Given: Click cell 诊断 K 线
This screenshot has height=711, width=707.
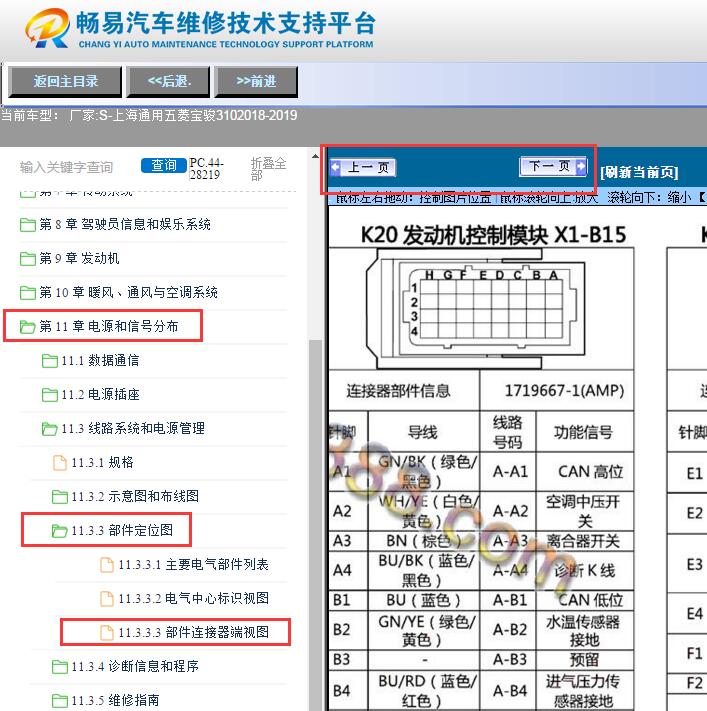Looking at the screenshot, I should tap(584, 571).
